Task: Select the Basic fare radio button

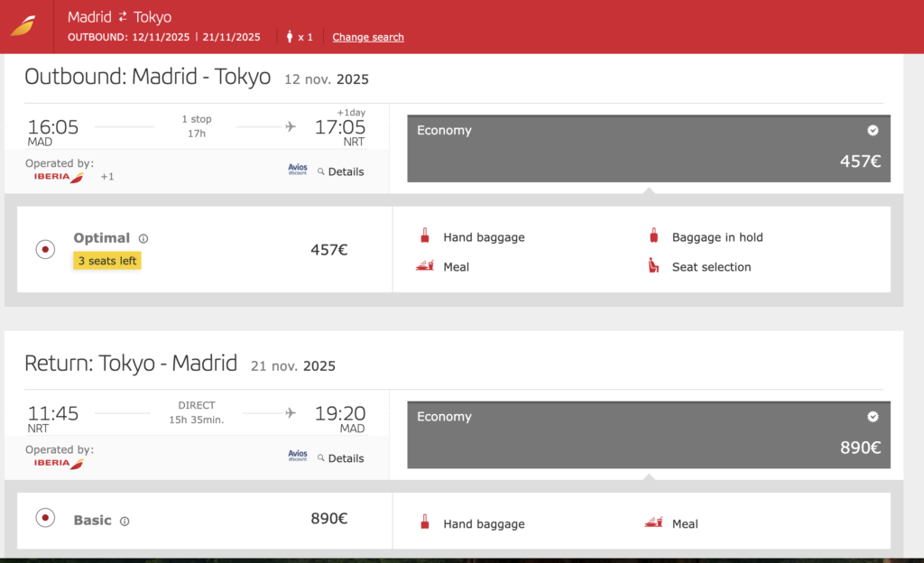Action: 45,519
